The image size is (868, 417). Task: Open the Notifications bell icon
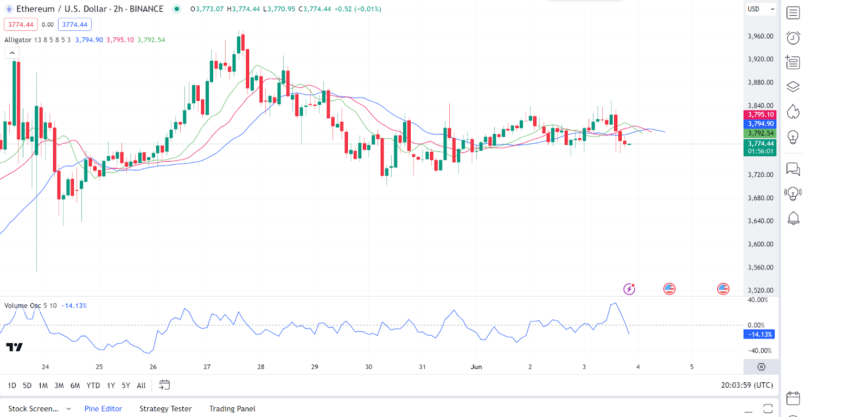pyautogui.click(x=793, y=218)
